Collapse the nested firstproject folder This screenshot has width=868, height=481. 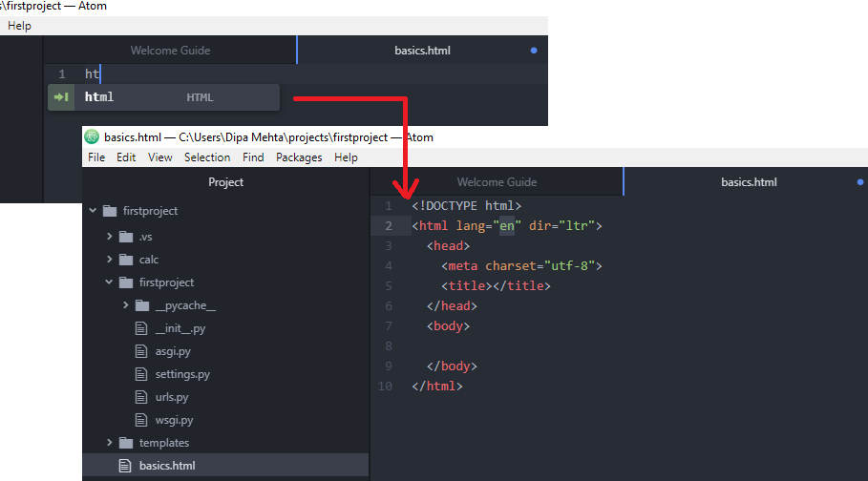(109, 282)
